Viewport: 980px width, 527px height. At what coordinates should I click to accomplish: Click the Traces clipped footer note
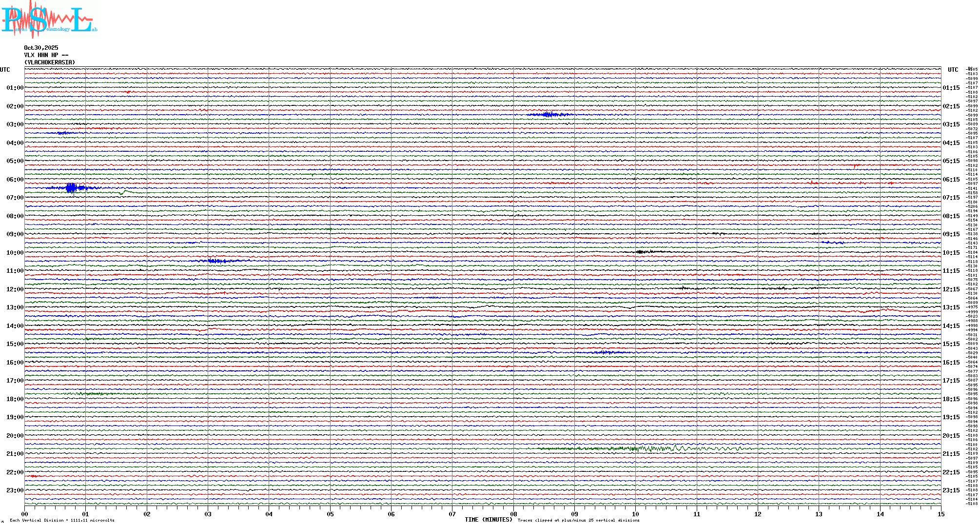pyautogui.click(x=578, y=520)
